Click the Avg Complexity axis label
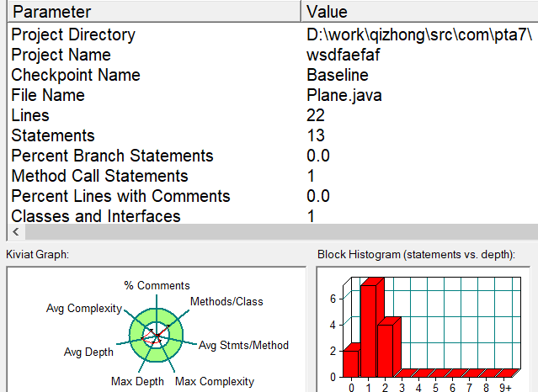The image size is (538, 392). click(84, 309)
